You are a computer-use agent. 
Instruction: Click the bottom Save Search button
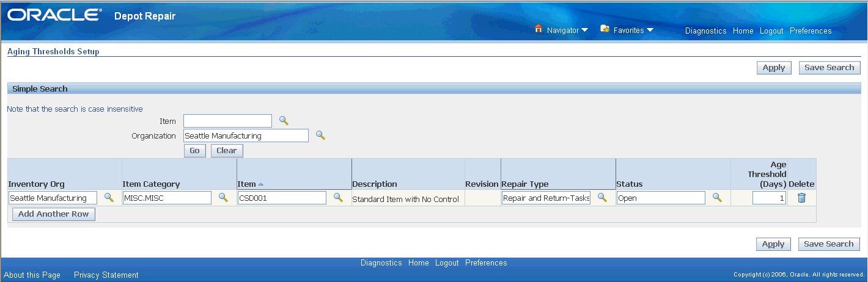pyautogui.click(x=829, y=244)
